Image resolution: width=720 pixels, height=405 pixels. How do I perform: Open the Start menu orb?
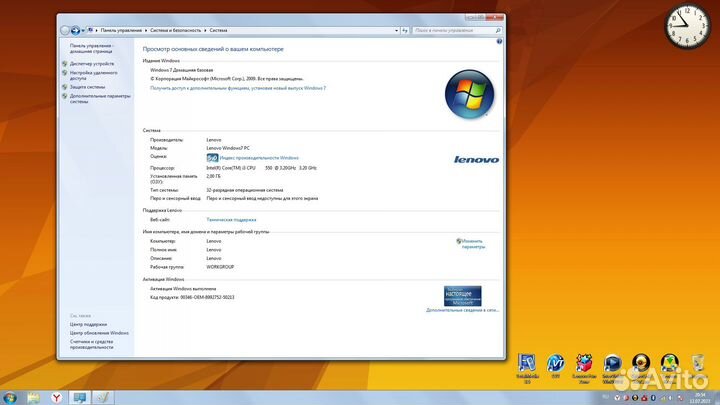click(10, 398)
